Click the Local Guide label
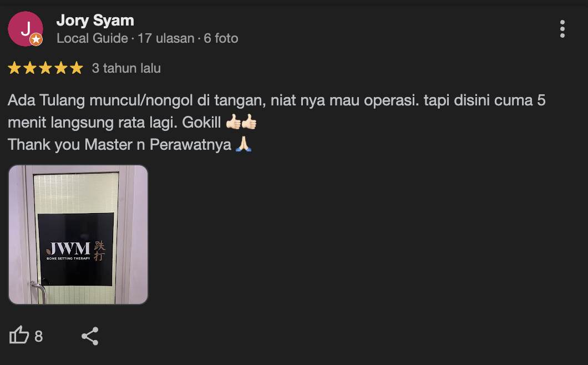The image size is (588, 365). tap(92, 38)
